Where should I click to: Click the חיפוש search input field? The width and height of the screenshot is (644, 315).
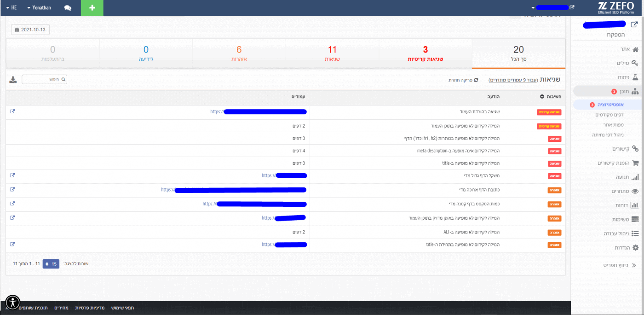tap(41, 80)
